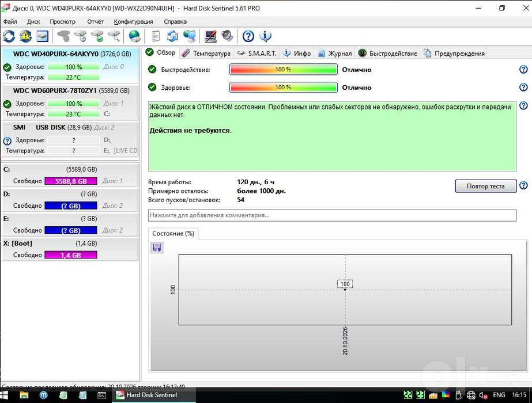Screen dimensions: 532x403
Task: Open the Диск menu
Action: pyautogui.click(x=33, y=21)
